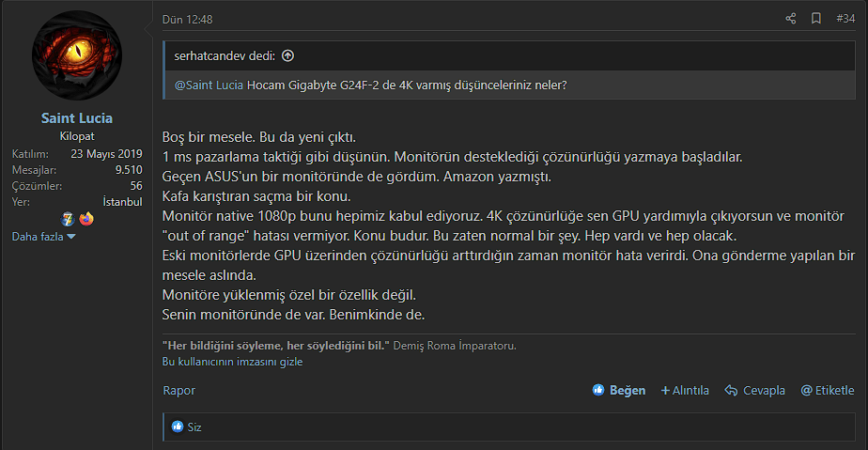Reply using the Cevapla button
Screen dimensions: 868x450
click(755, 390)
